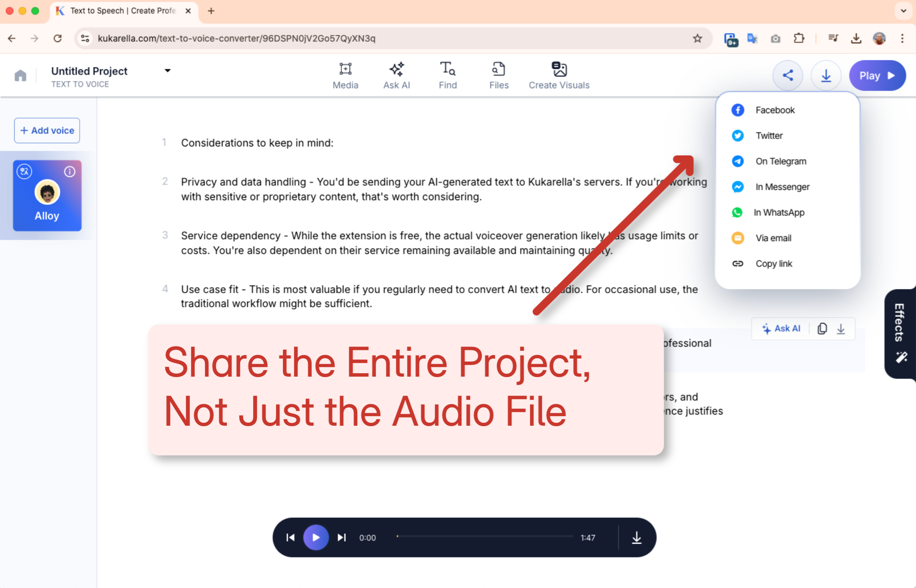
Task: View site information icon in address bar
Action: click(x=85, y=38)
